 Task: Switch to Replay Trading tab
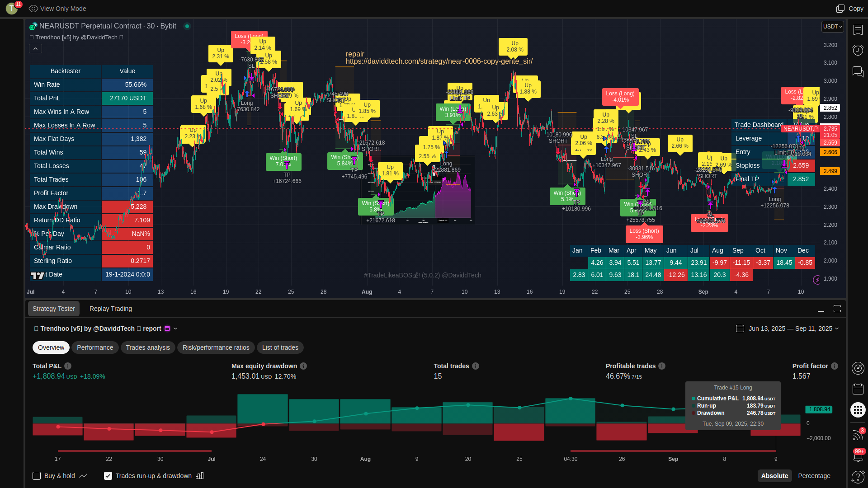point(111,309)
